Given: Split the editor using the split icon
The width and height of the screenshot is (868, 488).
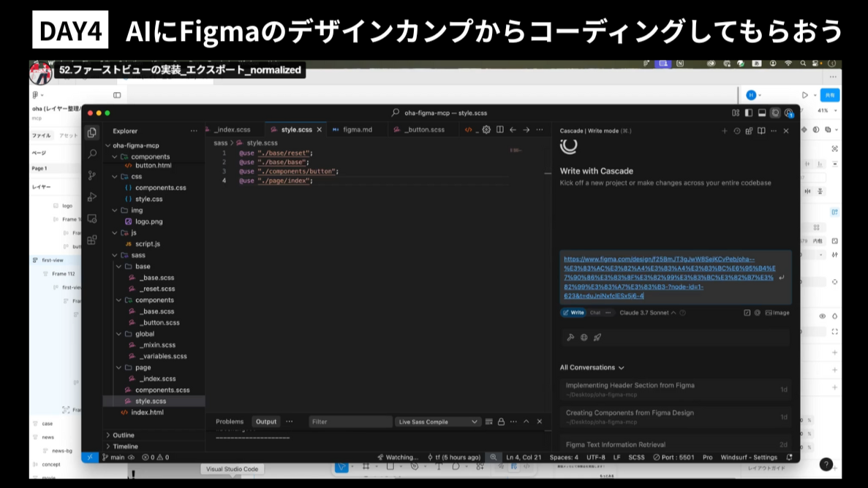Looking at the screenshot, I should click(x=500, y=129).
